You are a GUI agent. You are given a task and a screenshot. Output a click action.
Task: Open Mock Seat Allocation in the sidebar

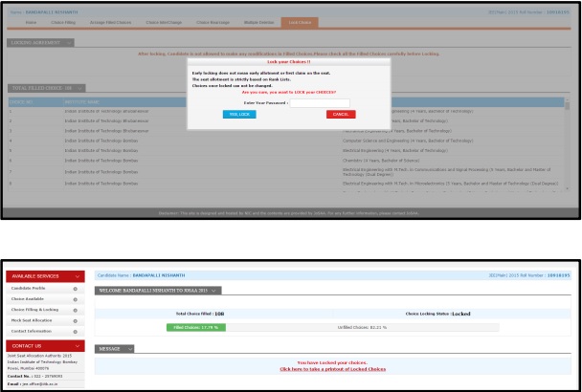click(x=33, y=321)
